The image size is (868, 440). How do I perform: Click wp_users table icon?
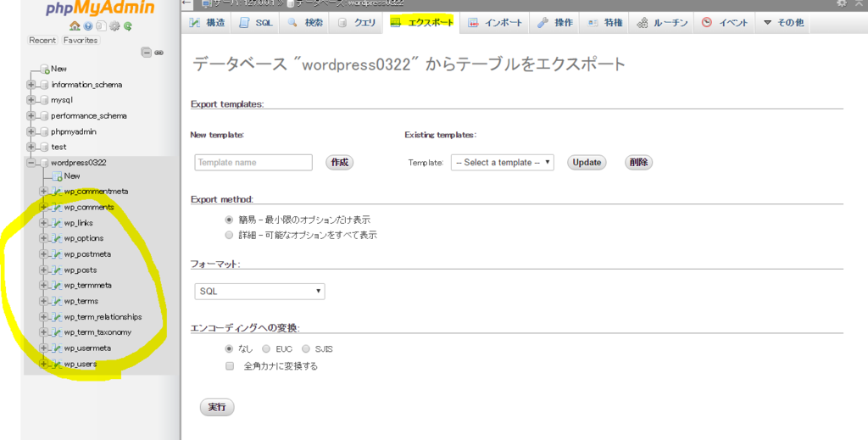(56, 365)
